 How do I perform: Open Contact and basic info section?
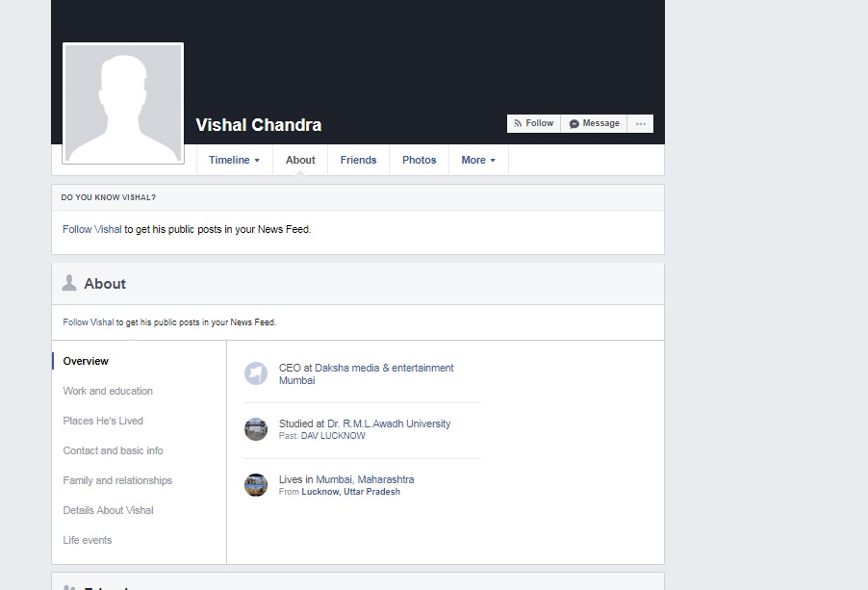click(x=113, y=450)
